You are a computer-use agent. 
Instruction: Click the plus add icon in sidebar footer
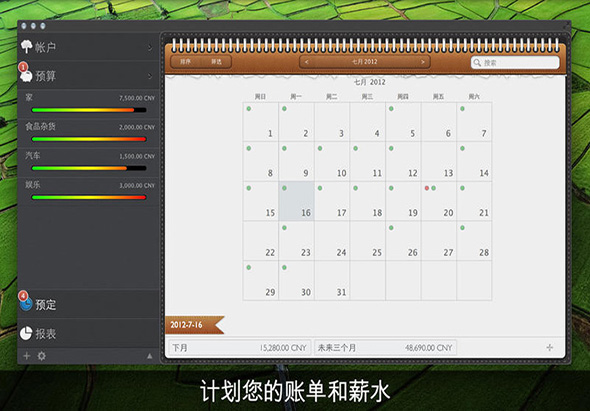pyautogui.click(x=27, y=356)
